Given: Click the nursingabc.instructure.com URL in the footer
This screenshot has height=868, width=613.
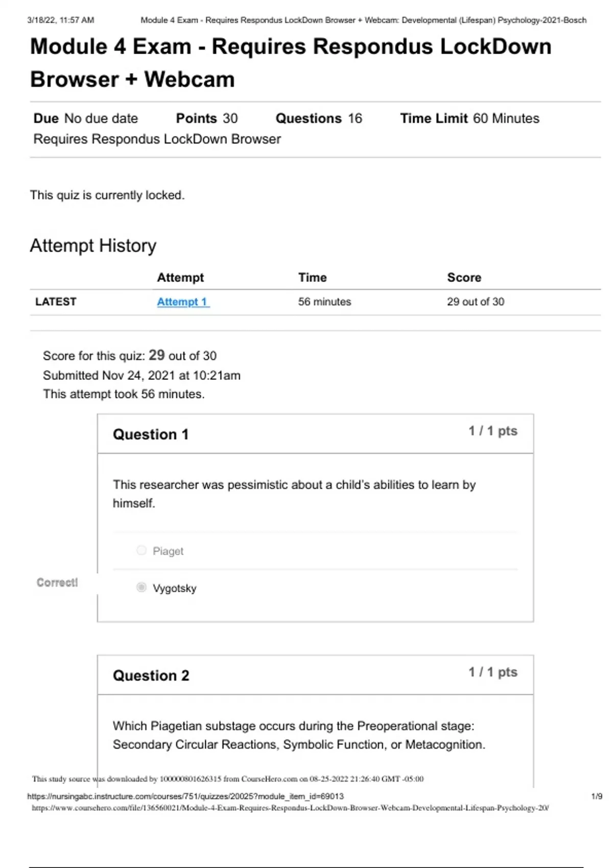Looking at the screenshot, I should pos(185,796).
